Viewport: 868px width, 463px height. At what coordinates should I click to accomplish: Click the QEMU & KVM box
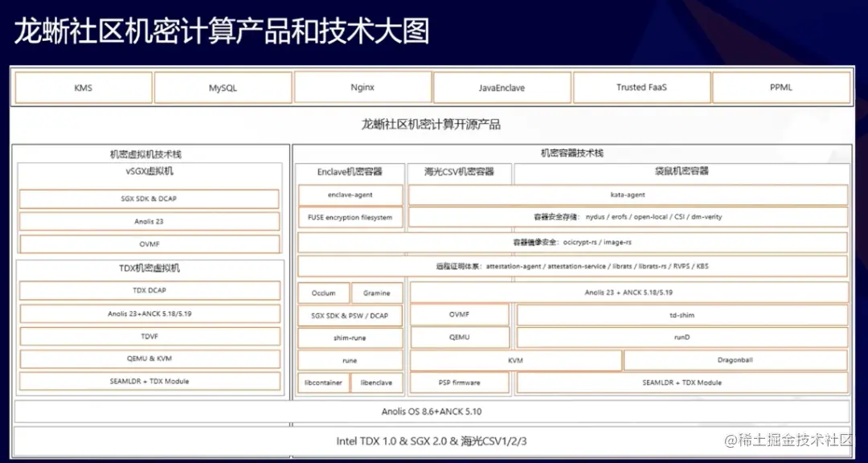tap(149, 359)
